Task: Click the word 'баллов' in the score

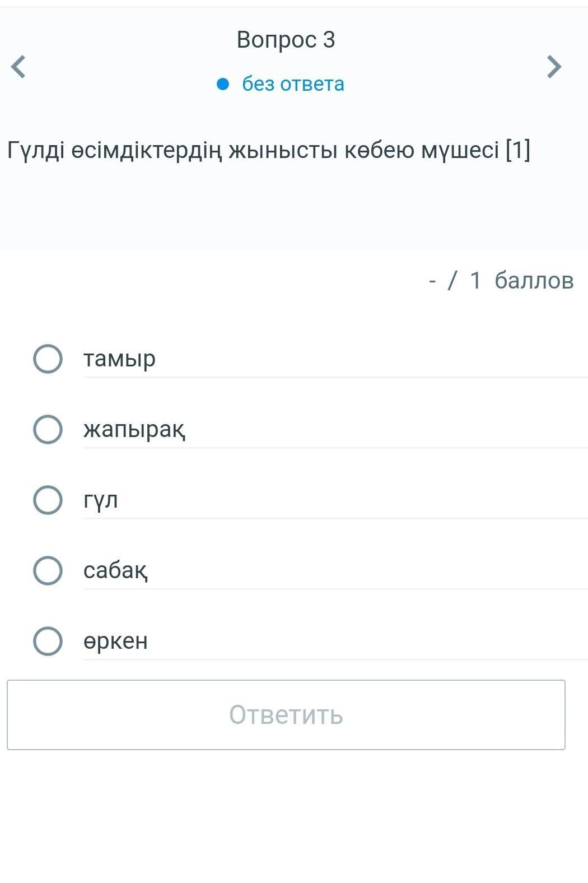Action: coord(534,280)
